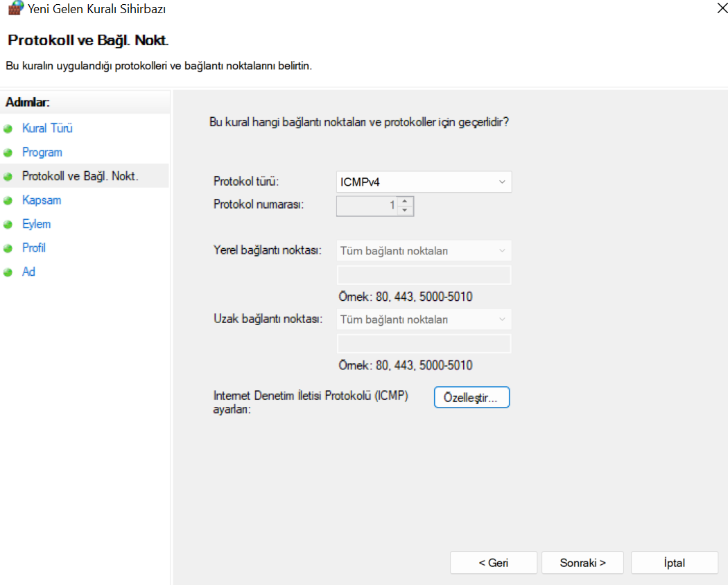Expand Yerel bağlantı noktası combo box
This screenshot has height=585, width=728.
pyautogui.click(x=424, y=251)
